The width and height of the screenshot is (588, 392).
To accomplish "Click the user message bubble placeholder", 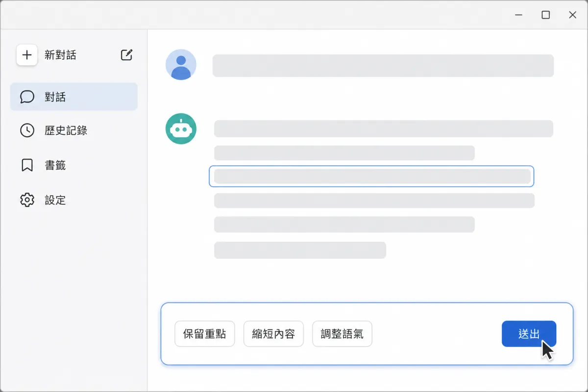I will point(383,66).
